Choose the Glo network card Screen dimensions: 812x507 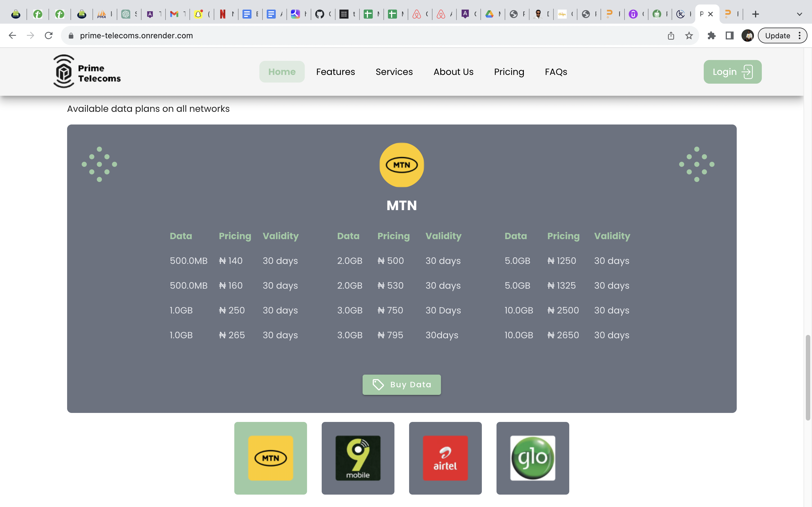pyautogui.click(x=533, y=458)
